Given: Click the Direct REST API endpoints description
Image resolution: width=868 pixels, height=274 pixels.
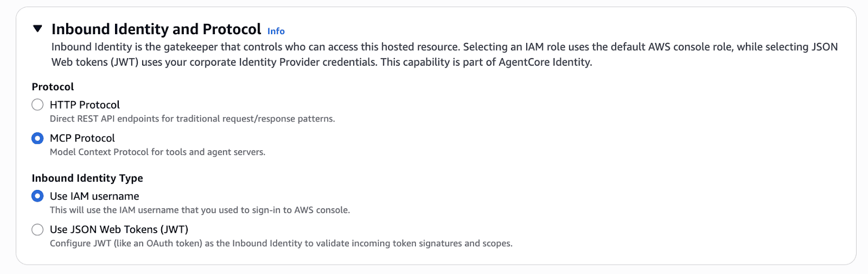Looking at the screenshot, I should [192, 119].
